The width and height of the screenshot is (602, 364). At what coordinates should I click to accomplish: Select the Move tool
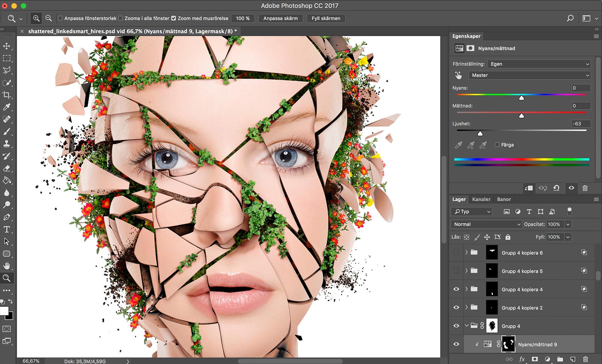tap(7, 46)
